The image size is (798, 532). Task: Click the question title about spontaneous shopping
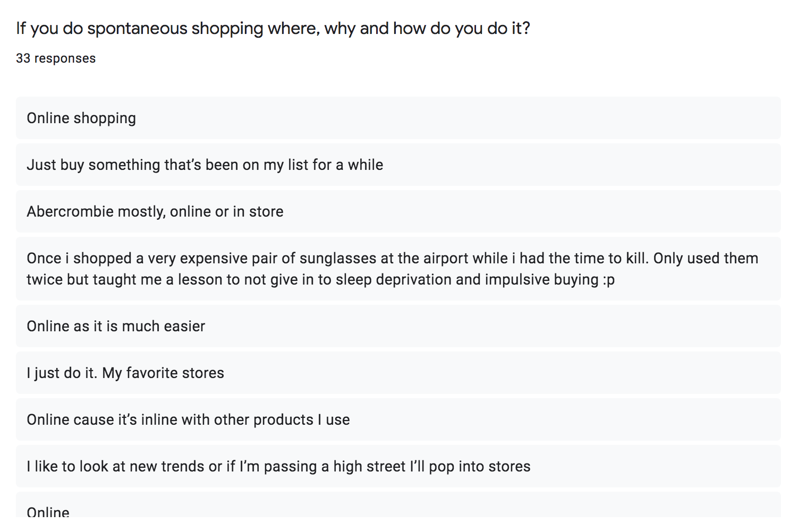click(273, 28)
